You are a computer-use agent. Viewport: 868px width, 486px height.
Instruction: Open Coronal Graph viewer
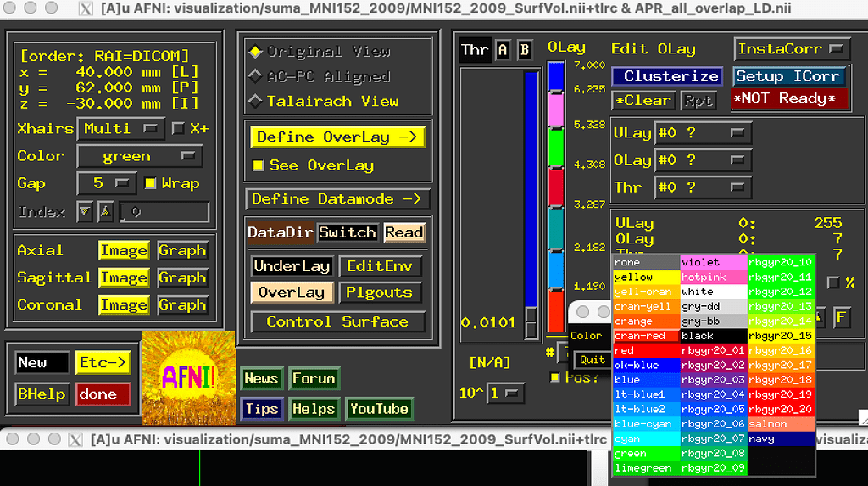[182, 304]
